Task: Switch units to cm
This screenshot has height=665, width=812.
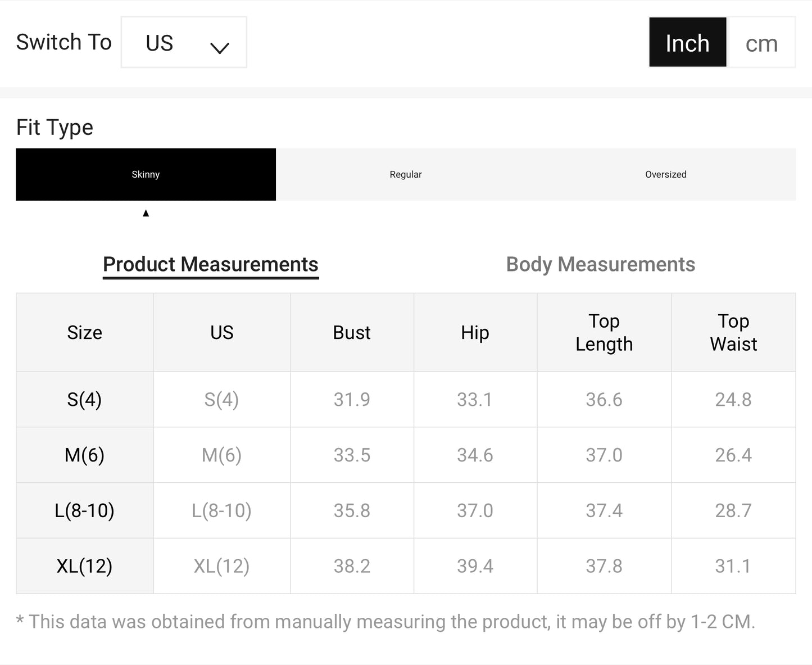Action: pyautogui.click(x=761, y=43)
